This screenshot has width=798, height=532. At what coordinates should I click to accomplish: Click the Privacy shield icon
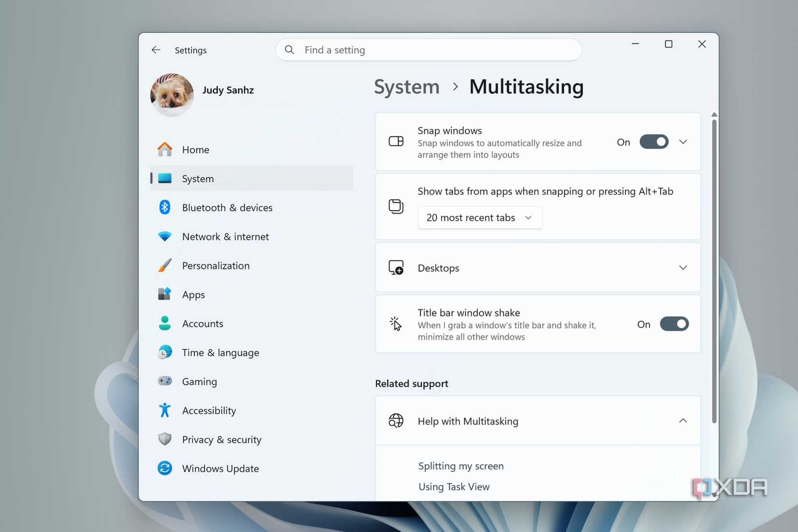click(x=165, y=439)
